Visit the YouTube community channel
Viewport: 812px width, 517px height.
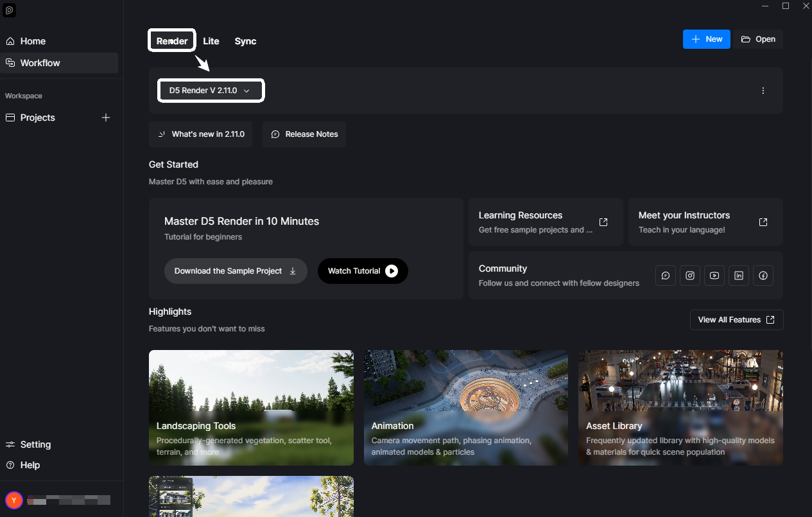point(714,276)
